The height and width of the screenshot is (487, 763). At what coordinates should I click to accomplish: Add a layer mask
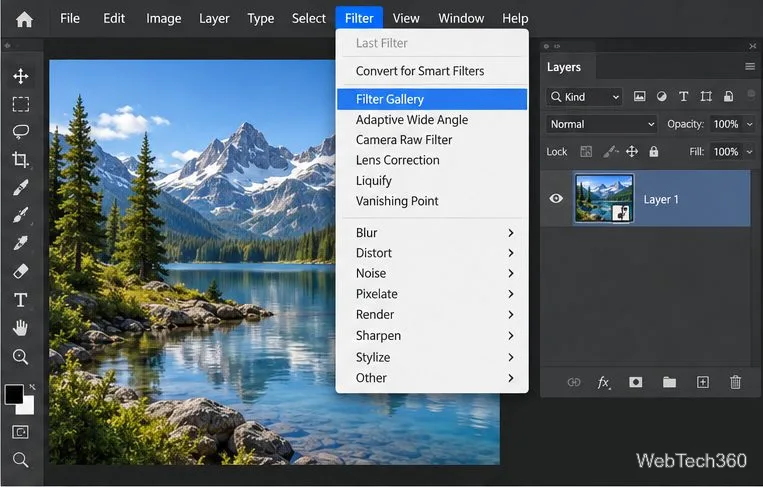click(636, 382)
